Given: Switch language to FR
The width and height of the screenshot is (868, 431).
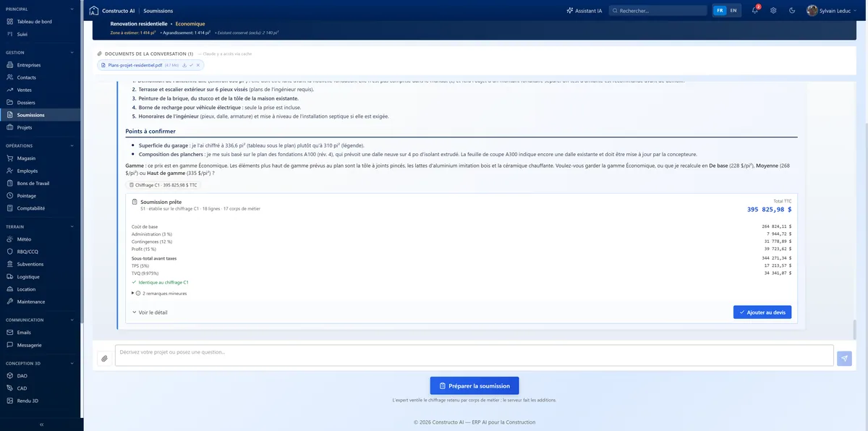Looking at the screenshot, I should tap(719, 11).
